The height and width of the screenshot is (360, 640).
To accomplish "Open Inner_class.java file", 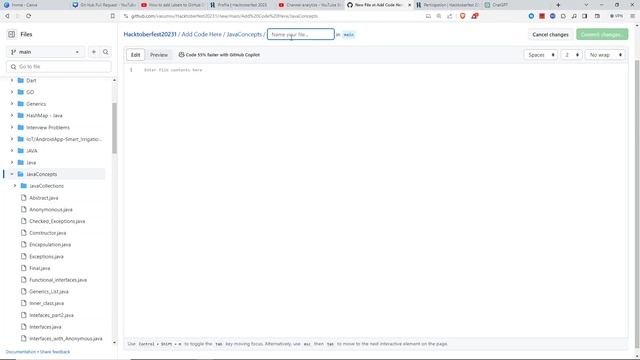I will pyautogui.click(x=47, y=303).
